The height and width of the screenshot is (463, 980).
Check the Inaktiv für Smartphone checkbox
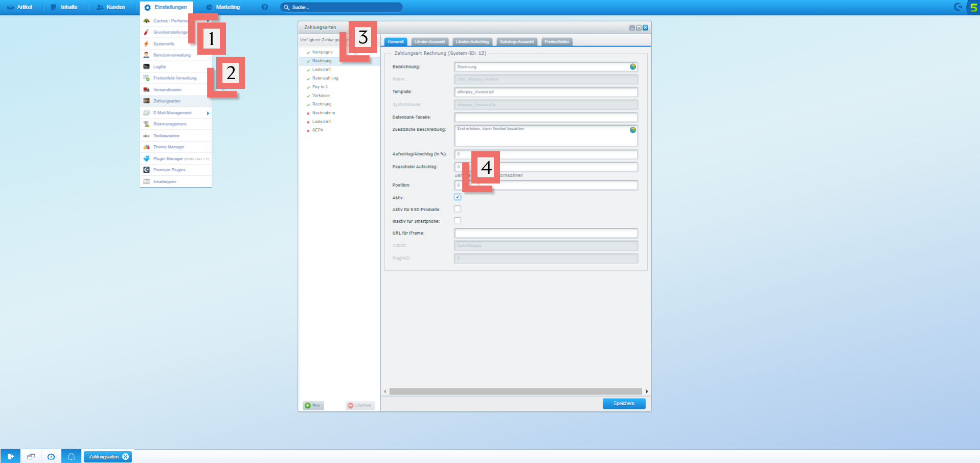pos(458,221)
